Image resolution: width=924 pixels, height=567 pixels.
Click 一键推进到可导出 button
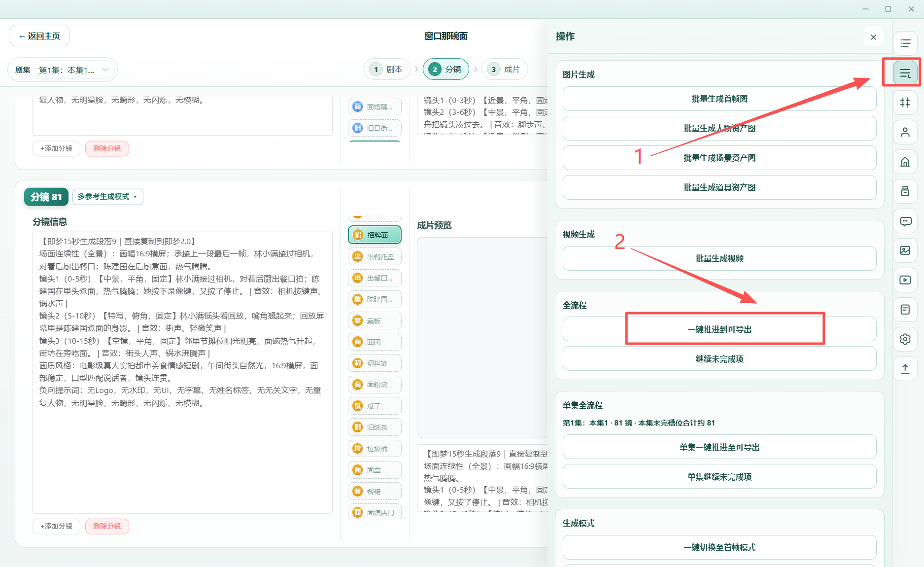tap(719, 329)
